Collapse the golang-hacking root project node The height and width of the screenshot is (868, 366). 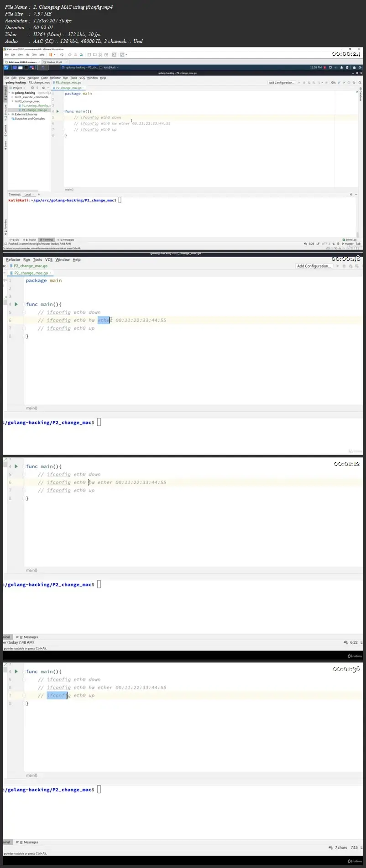9,93
